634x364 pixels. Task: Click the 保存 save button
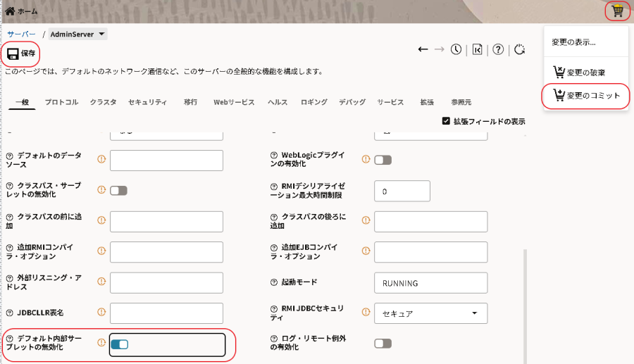point(21,54)
